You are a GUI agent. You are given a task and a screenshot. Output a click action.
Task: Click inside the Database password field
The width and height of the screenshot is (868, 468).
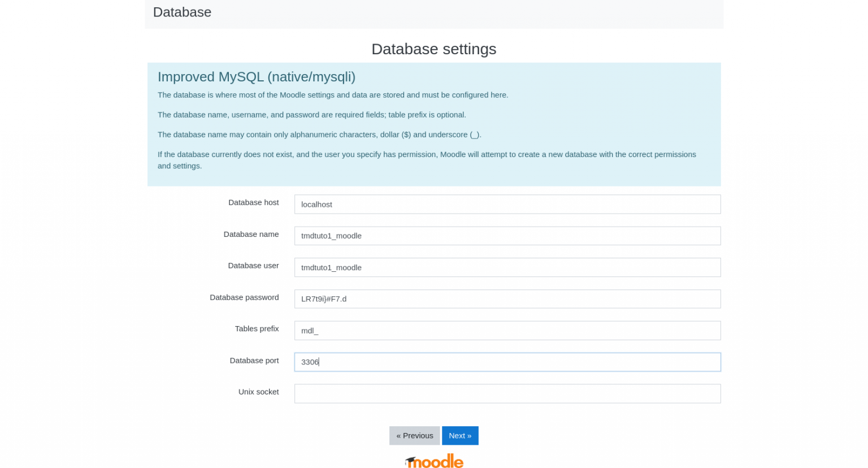point(507,298)
